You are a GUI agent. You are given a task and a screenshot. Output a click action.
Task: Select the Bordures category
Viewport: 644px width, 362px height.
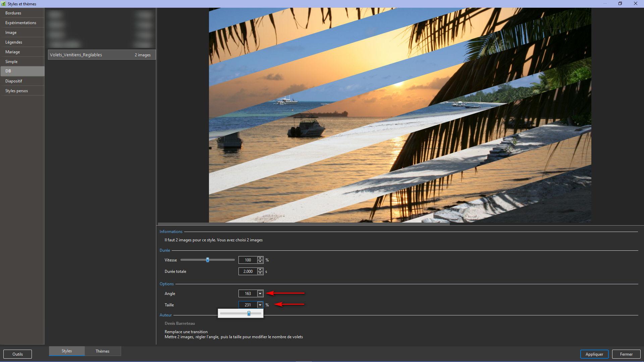tap(13, 13)
